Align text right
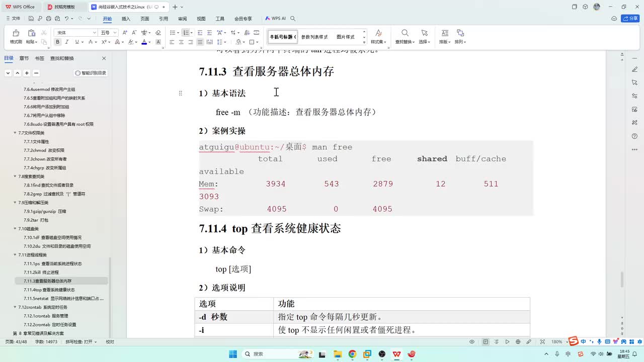This screenshot has height=362, width=644. (x=191, y=42)
